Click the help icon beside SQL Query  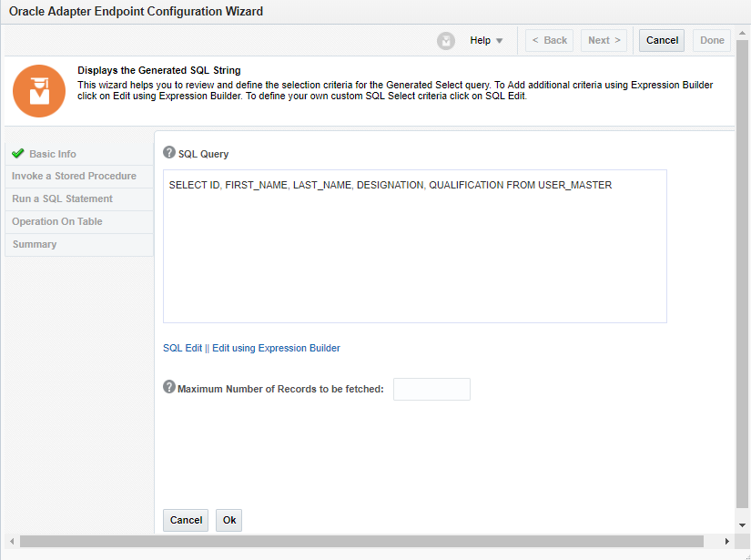pos(168,152)
